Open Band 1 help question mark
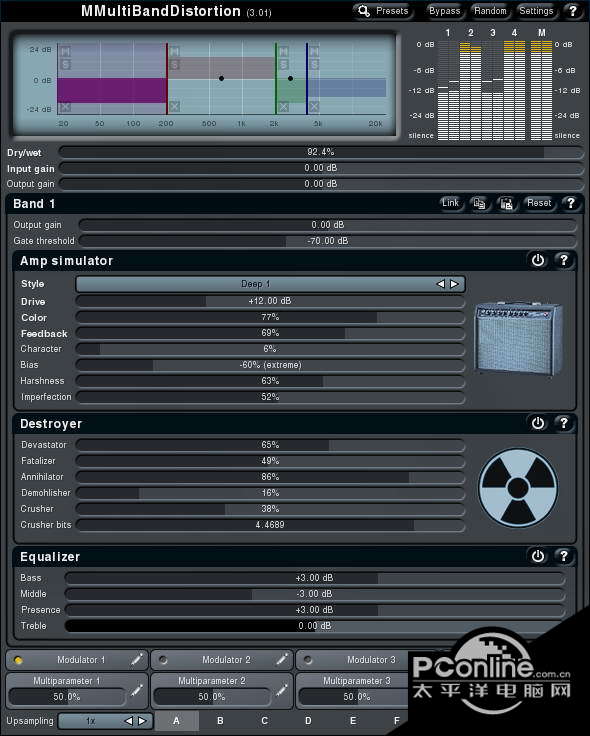590x736 pixels. tap(570, 203)
